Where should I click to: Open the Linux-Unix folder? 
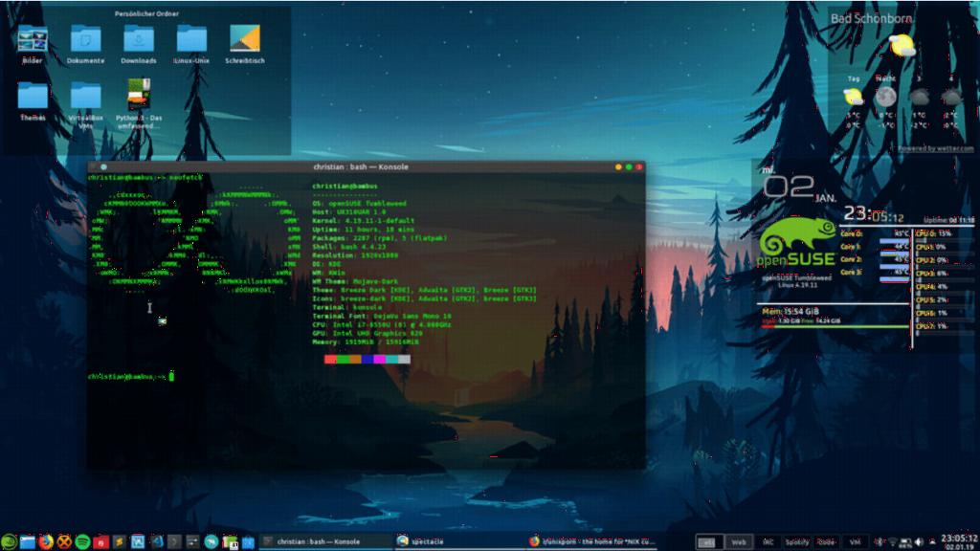(191, 45)
